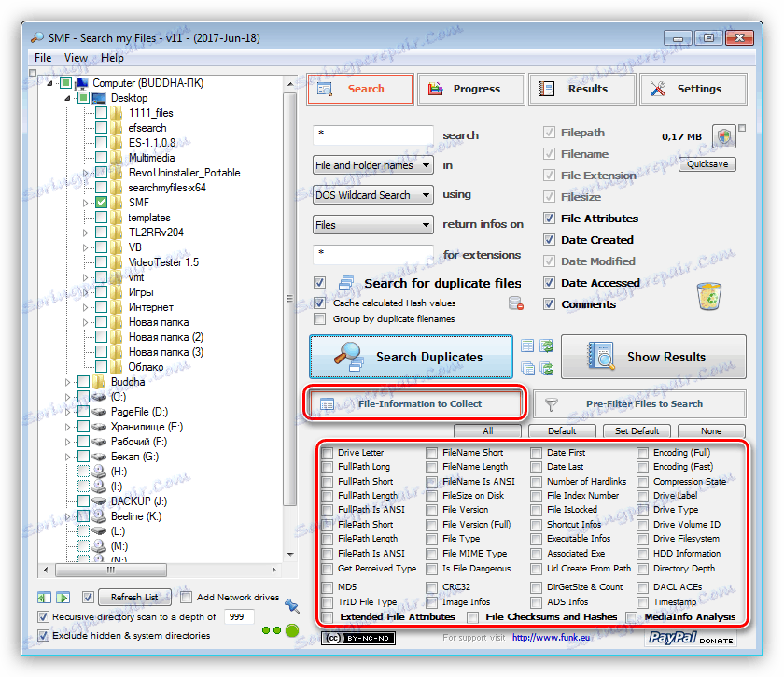The width and height of the screenshot is (784, 677).
Task: Click the Computer (BUDDHA-ПК) computer icon
Action: pos(82,83)
